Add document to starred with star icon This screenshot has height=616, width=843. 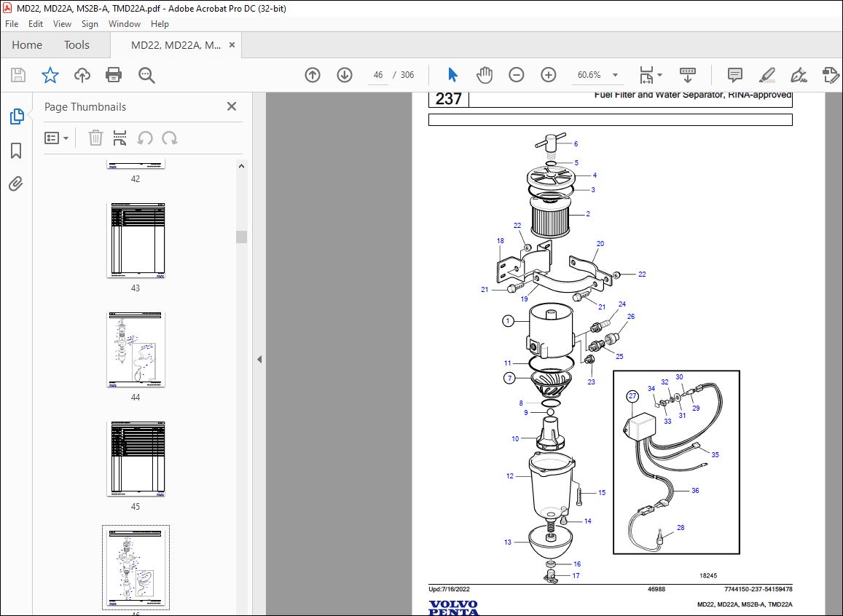pos(50,75)
